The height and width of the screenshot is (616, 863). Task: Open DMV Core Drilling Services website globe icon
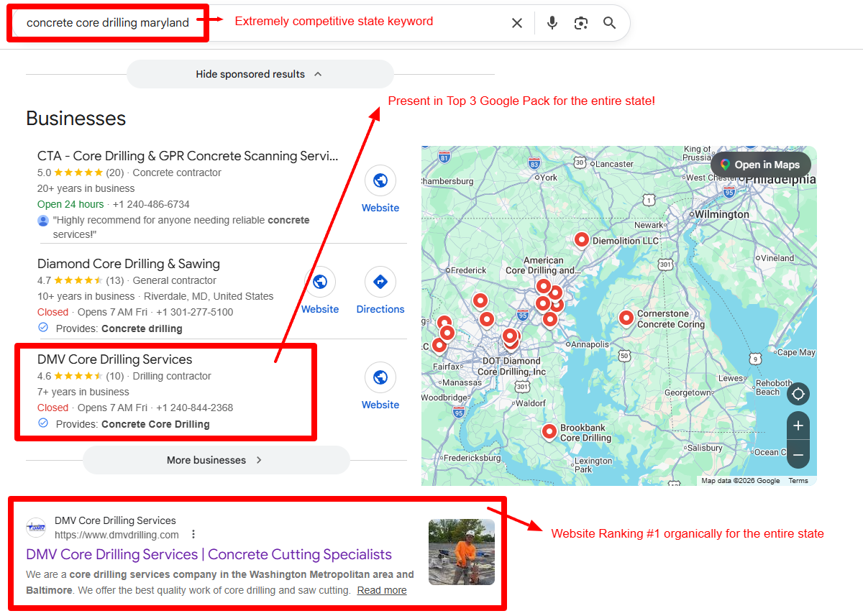380,377
